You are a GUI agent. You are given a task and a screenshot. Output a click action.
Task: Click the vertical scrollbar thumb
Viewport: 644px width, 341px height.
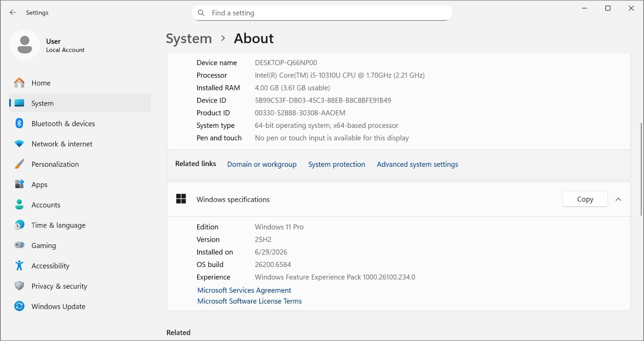coord(641,169)
